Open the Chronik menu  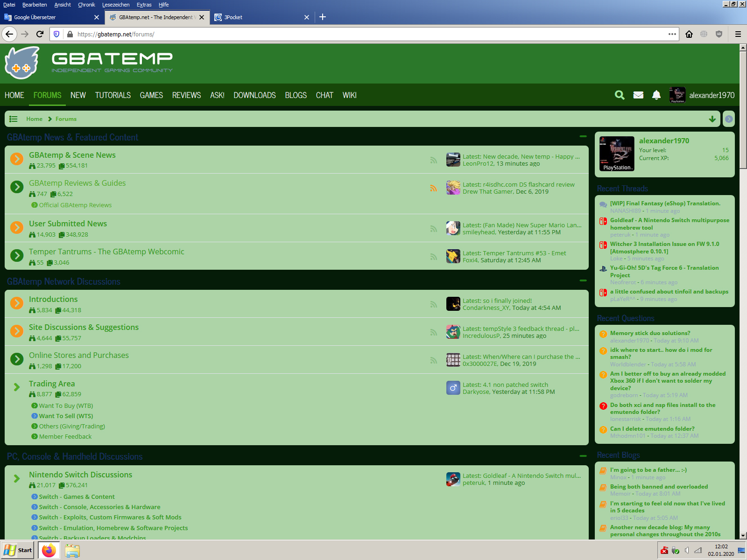[86, 5]
